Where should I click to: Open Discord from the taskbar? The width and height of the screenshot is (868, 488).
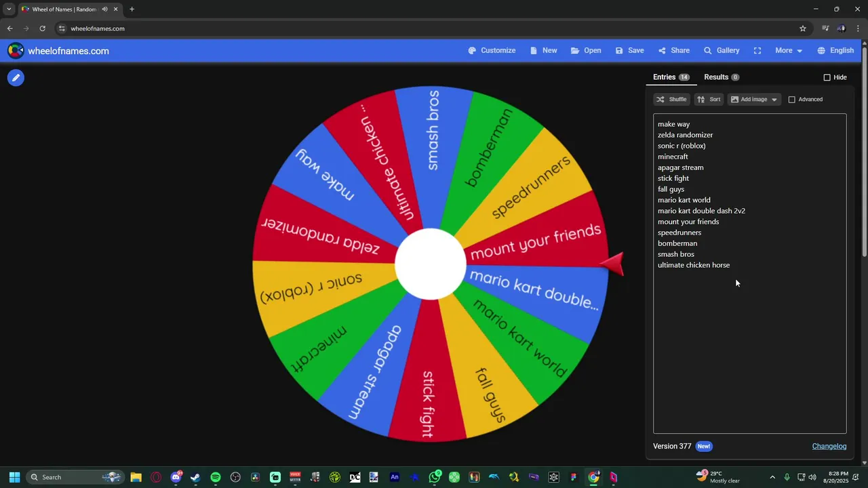pyautogui.click(x=176, y=477)
